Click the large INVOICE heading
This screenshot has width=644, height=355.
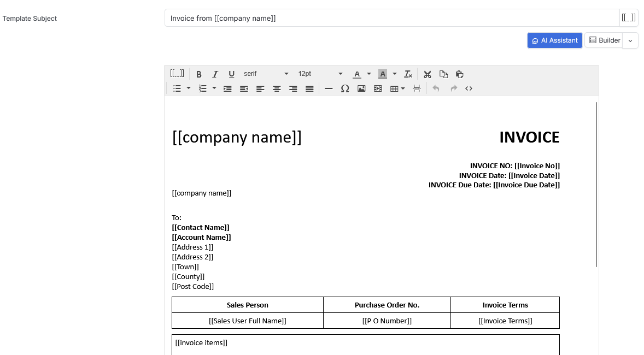529,137
